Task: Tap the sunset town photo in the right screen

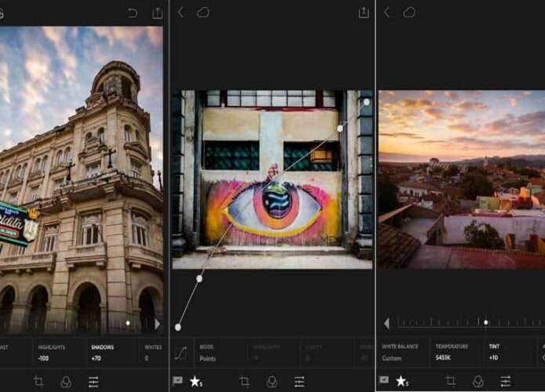Action: pos(462,180)
